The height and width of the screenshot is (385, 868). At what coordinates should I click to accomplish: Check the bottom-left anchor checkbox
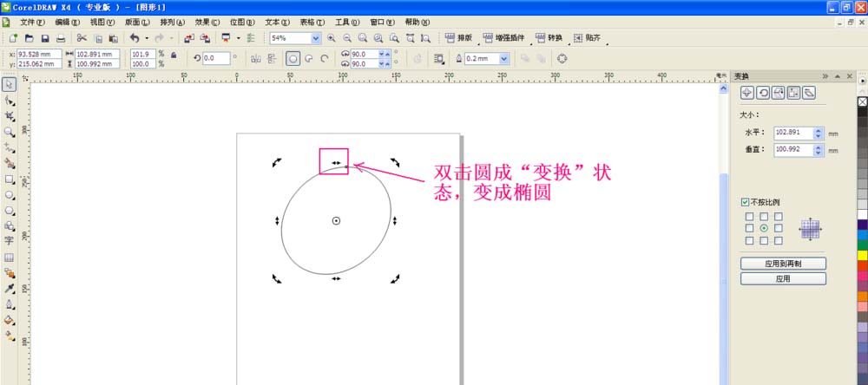pos(750,241)
